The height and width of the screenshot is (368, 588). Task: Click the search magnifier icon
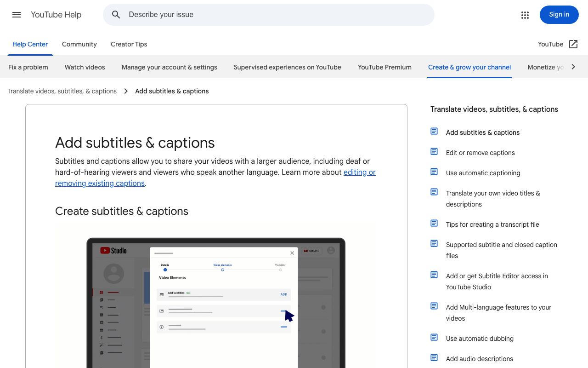pos(116,15)
